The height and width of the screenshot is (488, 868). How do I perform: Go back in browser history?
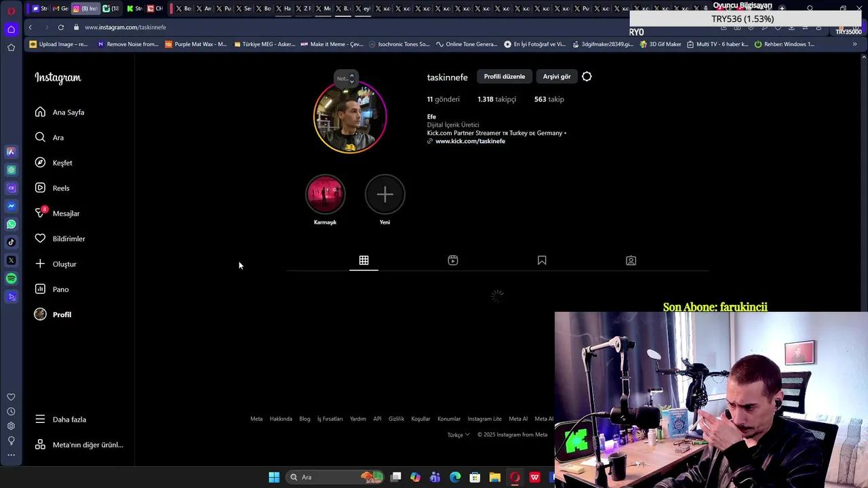[31, 27]
